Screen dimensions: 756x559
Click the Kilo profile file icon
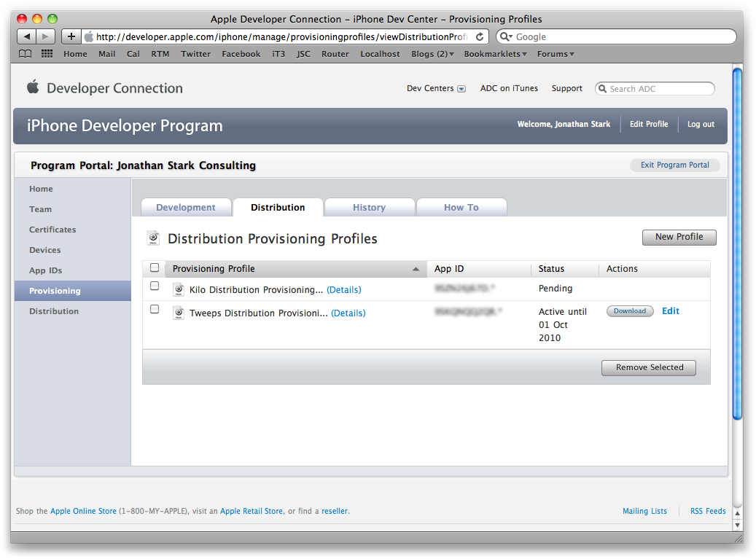tap(179, 289)
